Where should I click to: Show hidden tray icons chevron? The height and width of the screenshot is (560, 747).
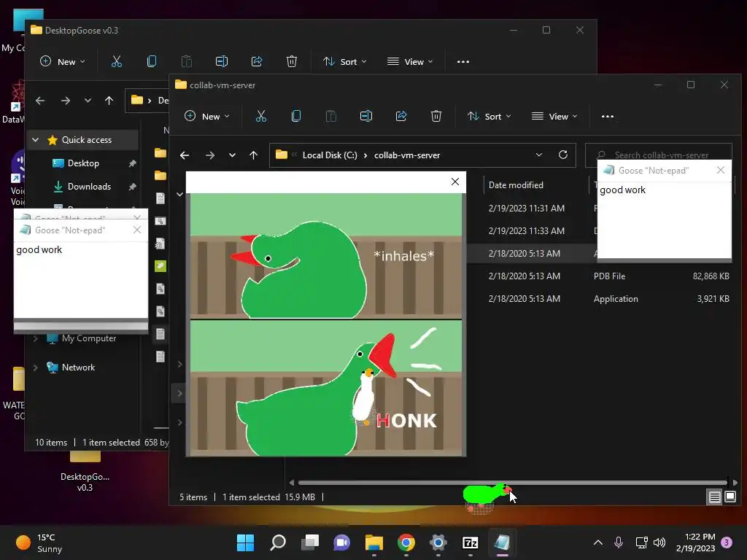click(x=598, y=542)
